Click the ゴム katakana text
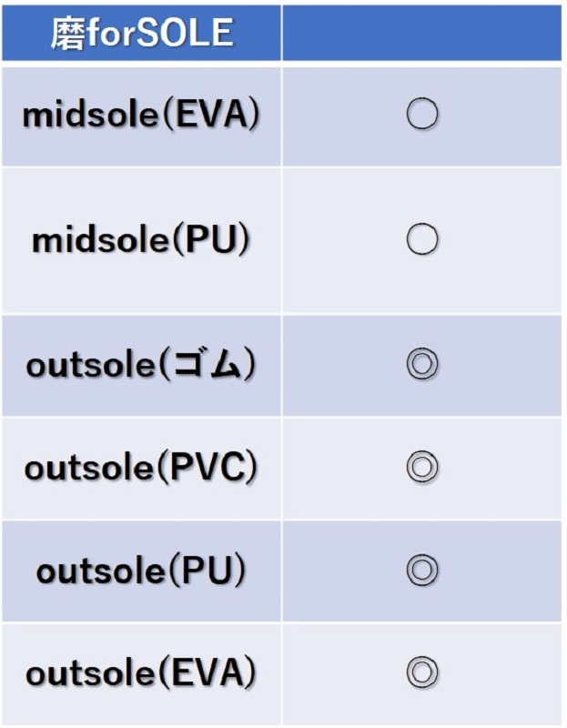The width and height of the screenshot is (567, 728). 212,365
